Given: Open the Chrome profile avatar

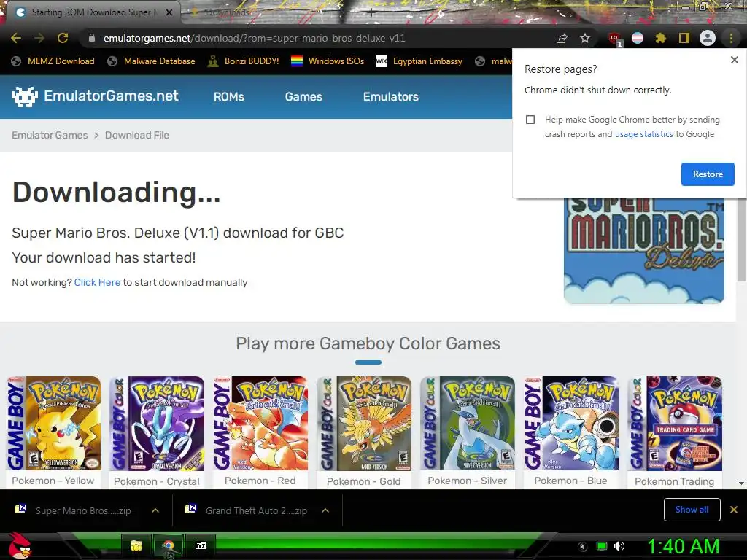Looking at the screenshot, I should pos(708,38).
